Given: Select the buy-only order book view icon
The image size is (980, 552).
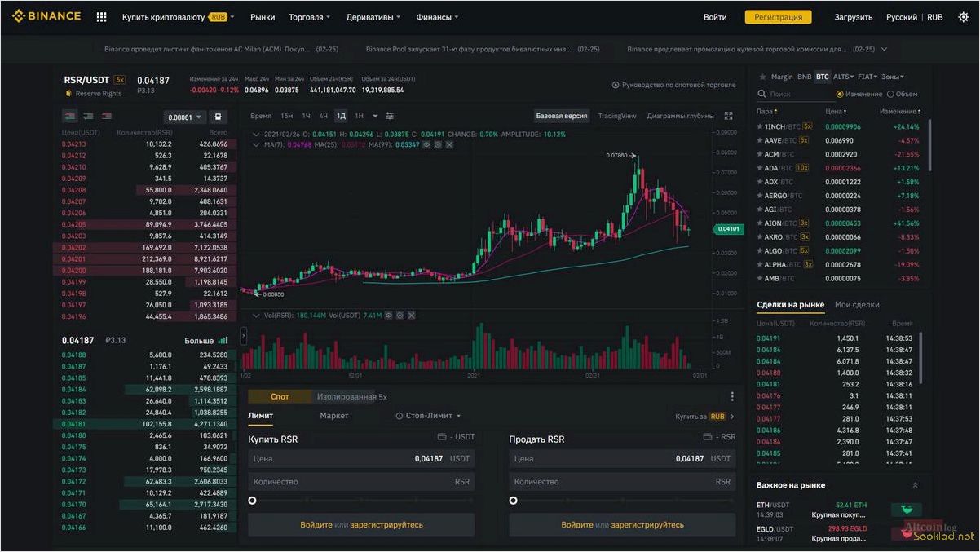Looking at the screenshot, I should click(89, 117).
